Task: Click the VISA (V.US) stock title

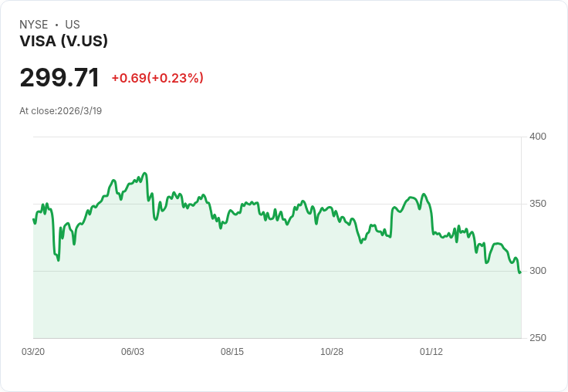Action: tap(63, 42)
